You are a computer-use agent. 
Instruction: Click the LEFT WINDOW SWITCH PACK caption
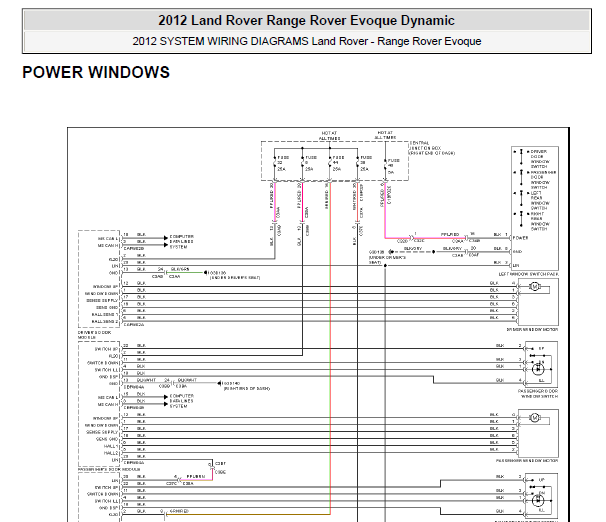[528, 274]
